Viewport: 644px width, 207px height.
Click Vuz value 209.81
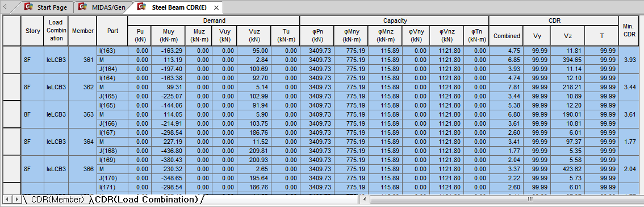(x=254, y=151)
